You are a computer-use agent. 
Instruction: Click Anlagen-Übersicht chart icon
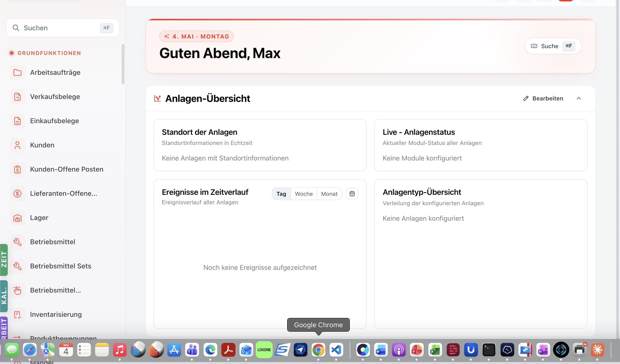click(157, 98)
